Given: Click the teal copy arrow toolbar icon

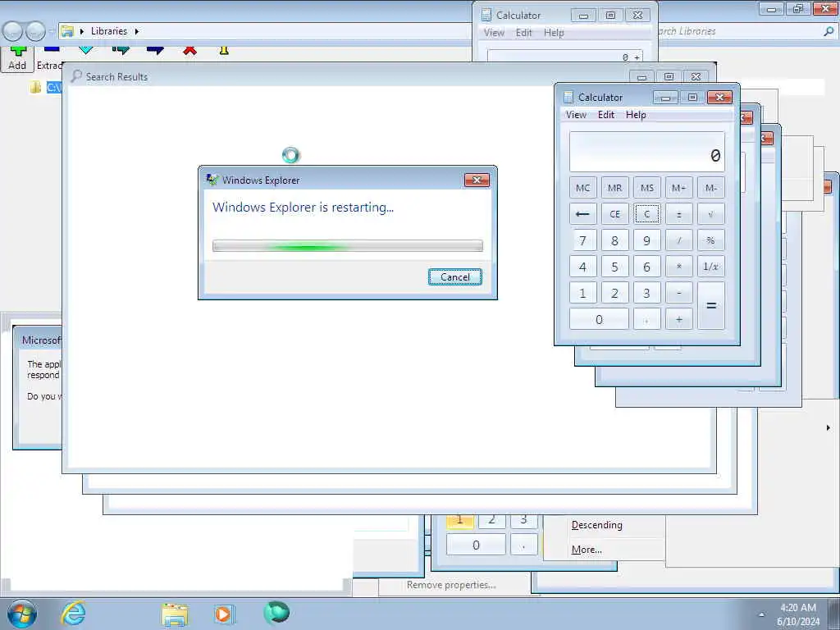Looking at the screenshot, I should [121, 50].
